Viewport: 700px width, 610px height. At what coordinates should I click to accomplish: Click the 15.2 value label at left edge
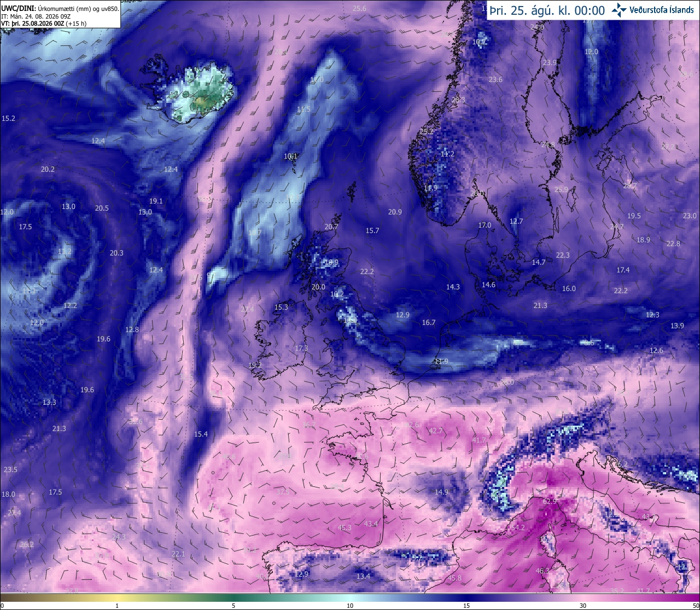click(8, 118)
